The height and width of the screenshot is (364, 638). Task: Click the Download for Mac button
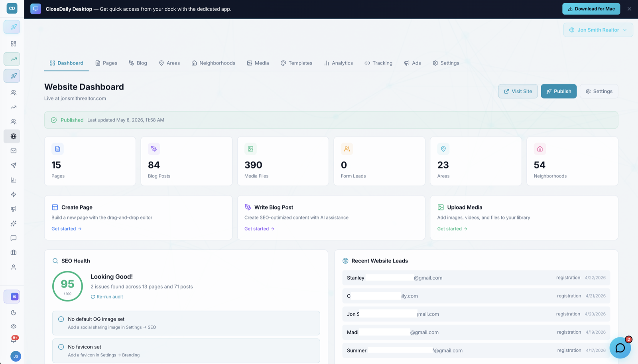[591, 9]
